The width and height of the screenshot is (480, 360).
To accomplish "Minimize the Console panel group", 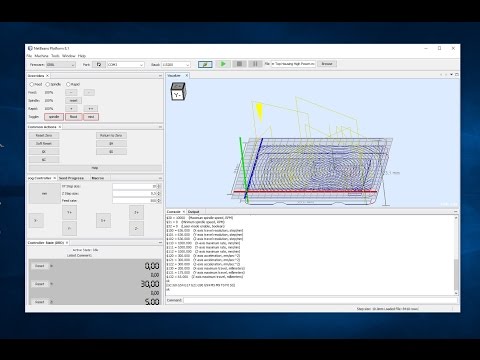I will click(x=456, y=212).
